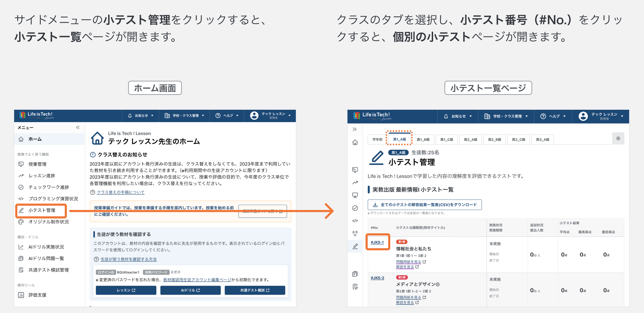Download all quiz answer results CSV

coord(425,205)
